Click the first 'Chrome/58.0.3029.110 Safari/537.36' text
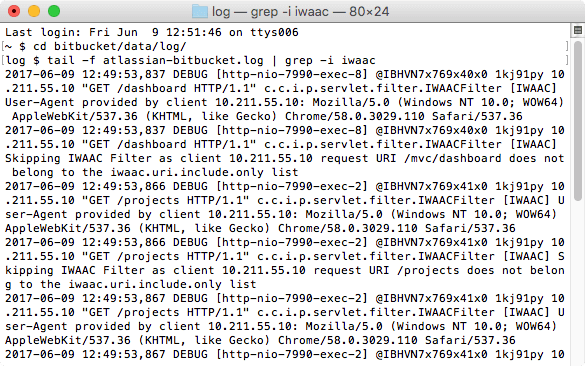585x366 pixels. coord(404,116)
